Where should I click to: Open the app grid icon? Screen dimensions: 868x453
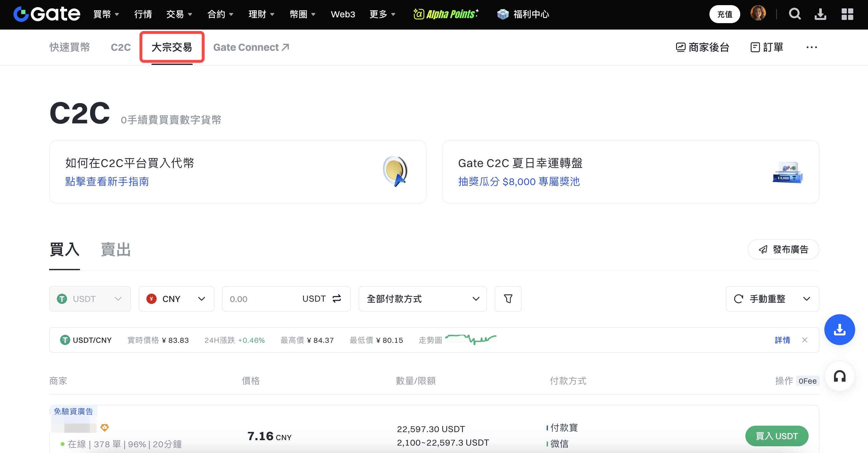pos(847,14)
